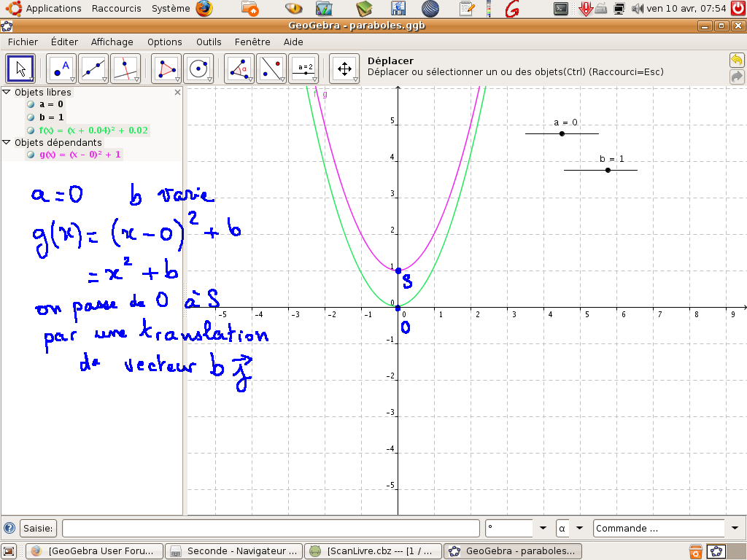
Task: Open the Options menu
Action: pos(164,42)
